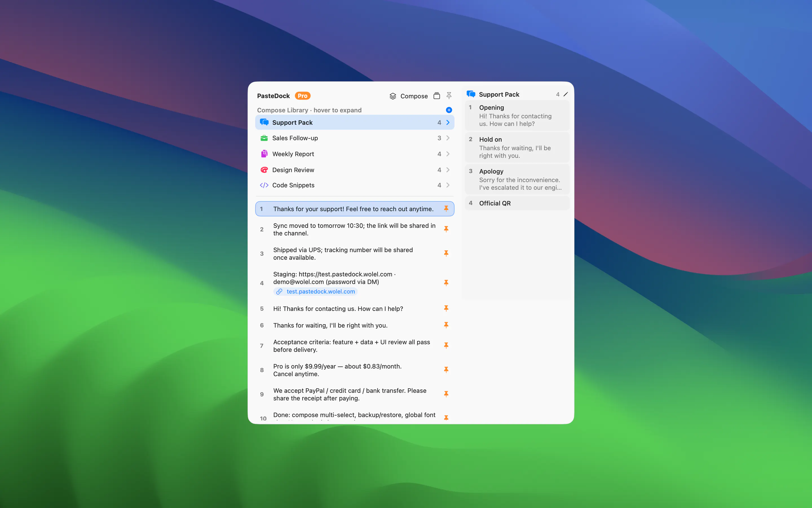812x508 pixels.
Task: Click the orange Pro badge
Action: [x=303, y=96]
